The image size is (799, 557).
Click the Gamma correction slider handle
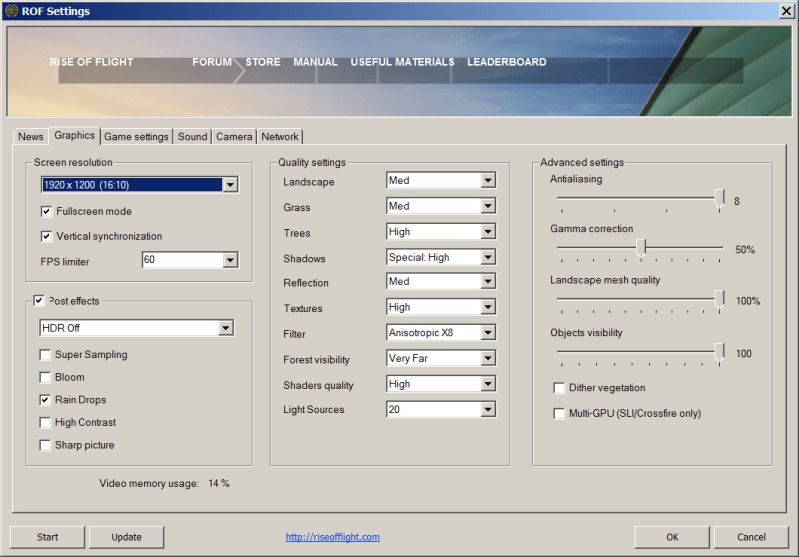(642, 247)
